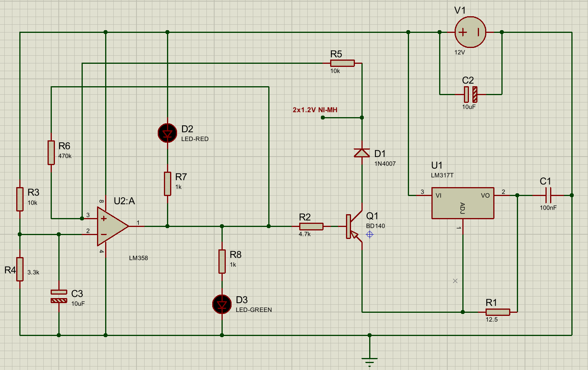Click the R6 470k resistor body

[x=51, y=153]
